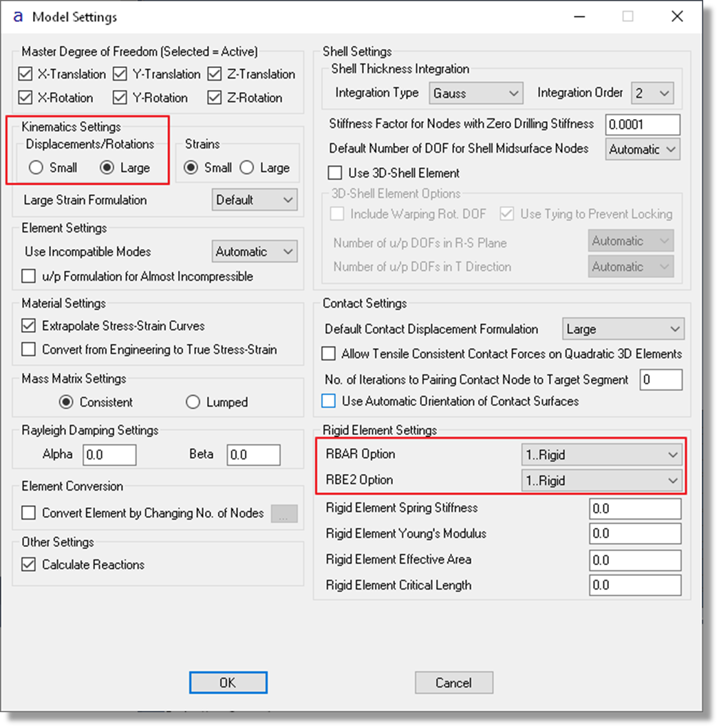The image size is (719, 728).
Task: Open Large Strain Formulation dropdown
Action: (255, 200)
